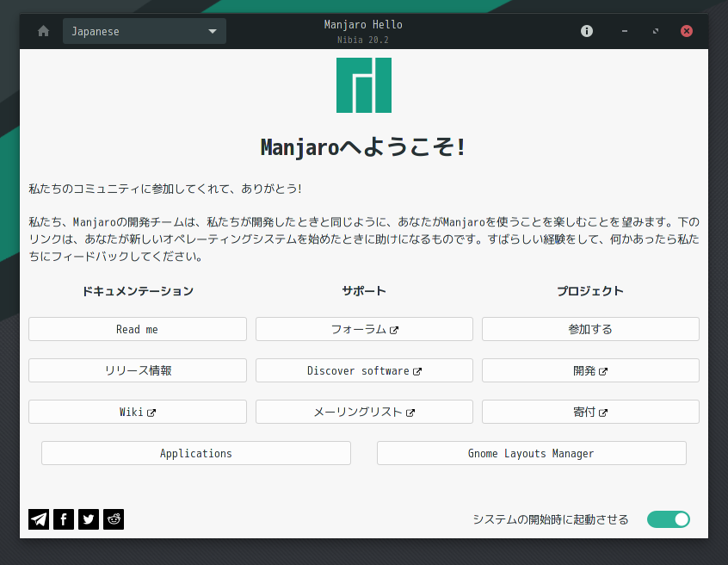Close the Manjaro Hello window

pos(687,31)
